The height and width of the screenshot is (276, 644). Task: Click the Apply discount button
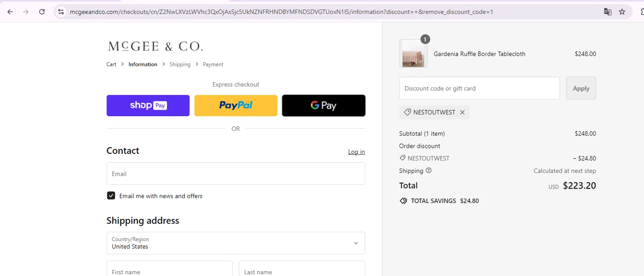[581, 88]
